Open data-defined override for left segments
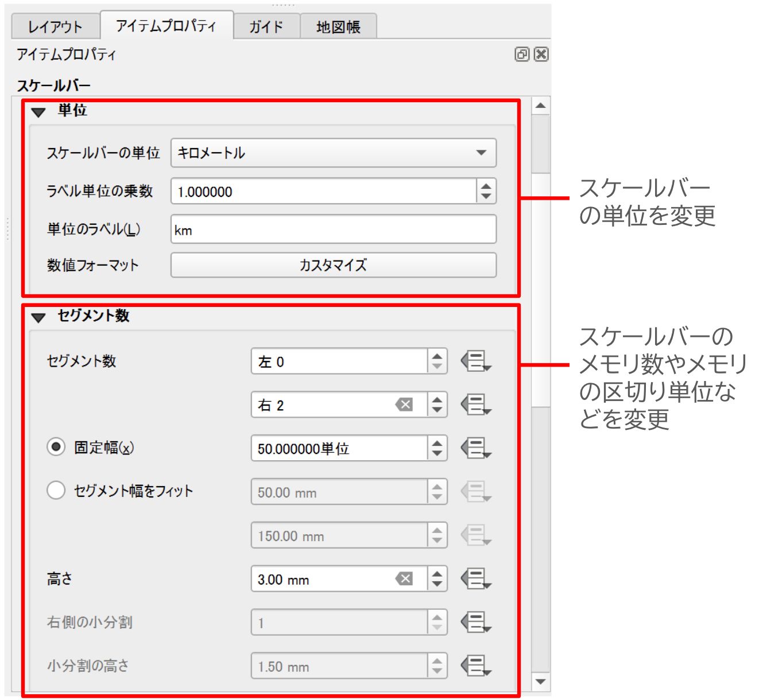The width and height of the screenshot is (759, 700). [x=476, y=361]
